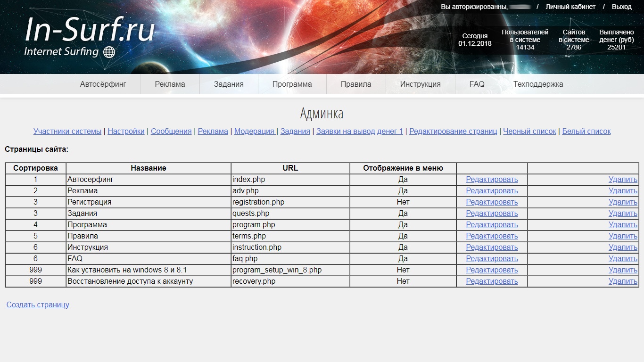Viewport: 644px width, 362px height.
Task: Click Редактировать for recovery.php
Action: [492, 281]
